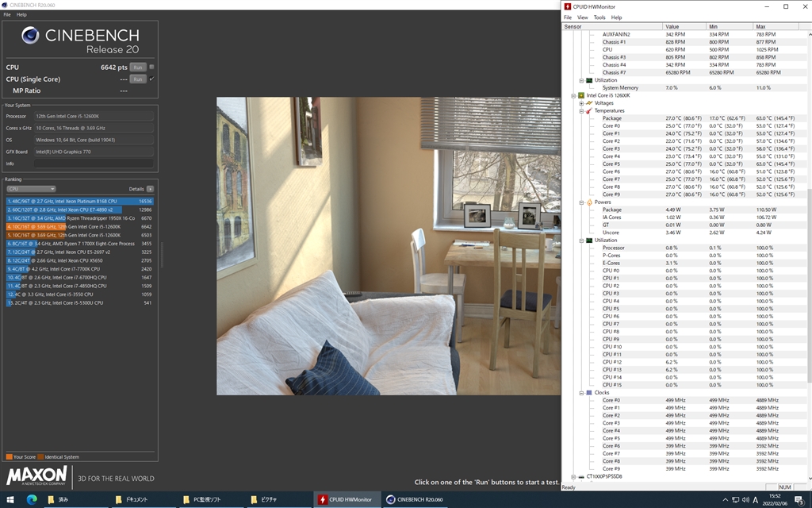Open the Tools menu in HWMonitor
812x508 pixels.
click(599, 17)
